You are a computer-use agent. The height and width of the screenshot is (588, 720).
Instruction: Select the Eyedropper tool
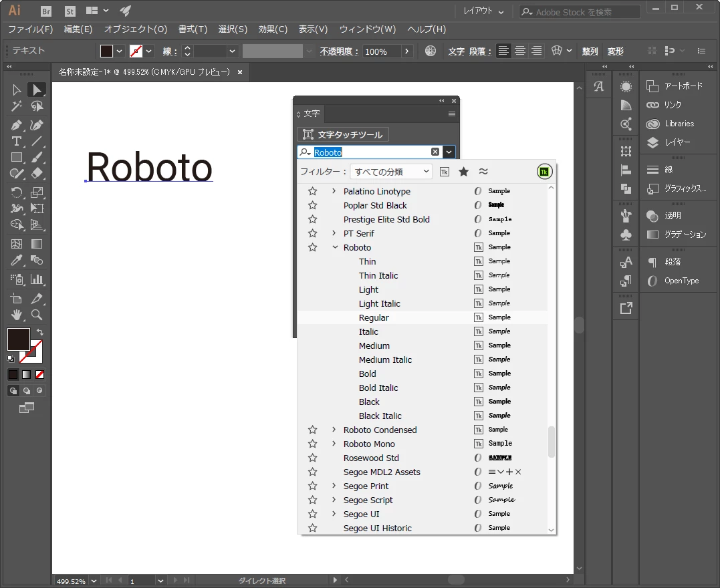[x=17, y=261]
